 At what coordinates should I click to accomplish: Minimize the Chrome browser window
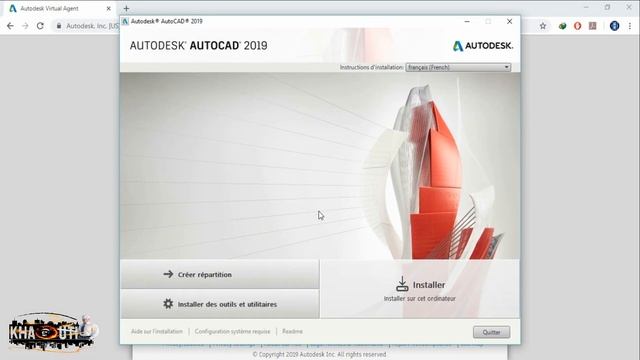[x=586, y=7]
